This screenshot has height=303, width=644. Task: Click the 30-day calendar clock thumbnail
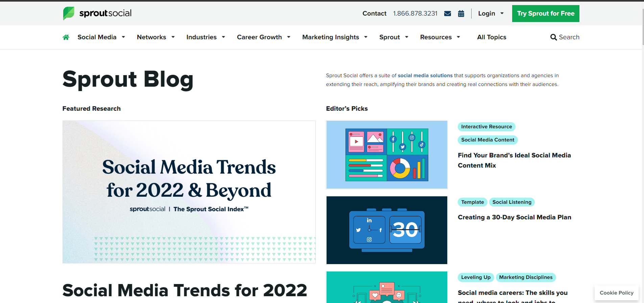pos(387,230)
